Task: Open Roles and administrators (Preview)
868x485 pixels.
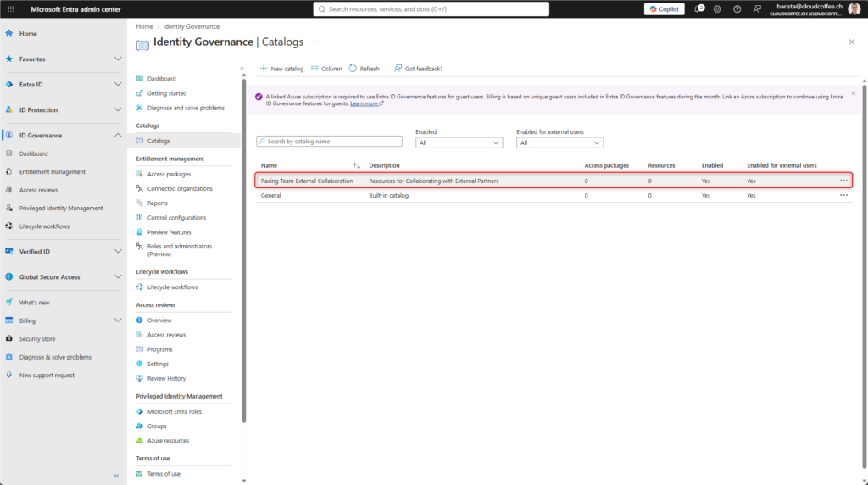Action: point(179,250)
